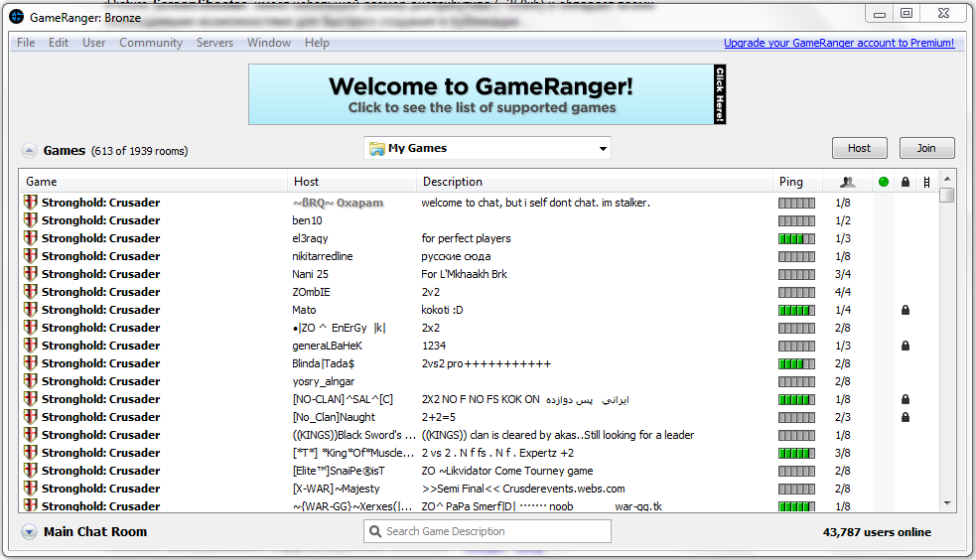This screenshot has width=976, height=560.
Task: Sort list by Description column header
Action: point(595,182)
